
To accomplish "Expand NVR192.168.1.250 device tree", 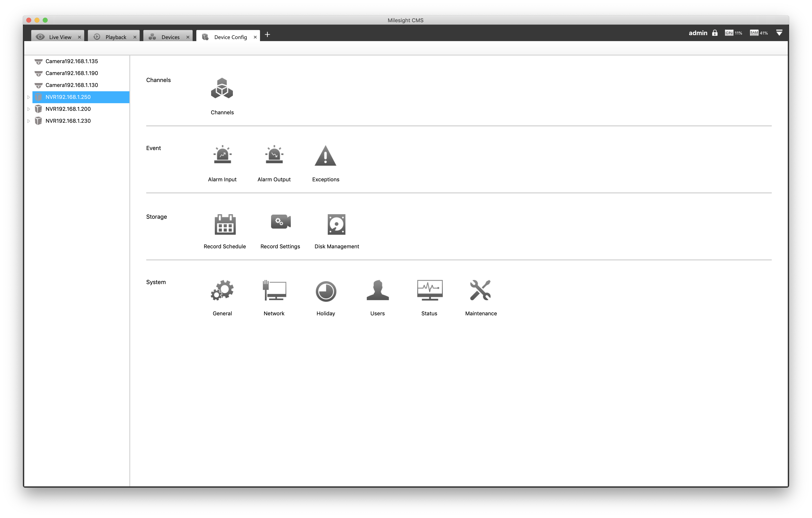I will [30, 97].
